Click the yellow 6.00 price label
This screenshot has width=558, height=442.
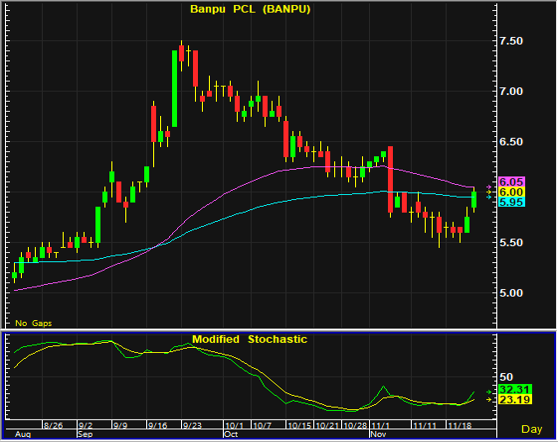(x=511, y=192)
